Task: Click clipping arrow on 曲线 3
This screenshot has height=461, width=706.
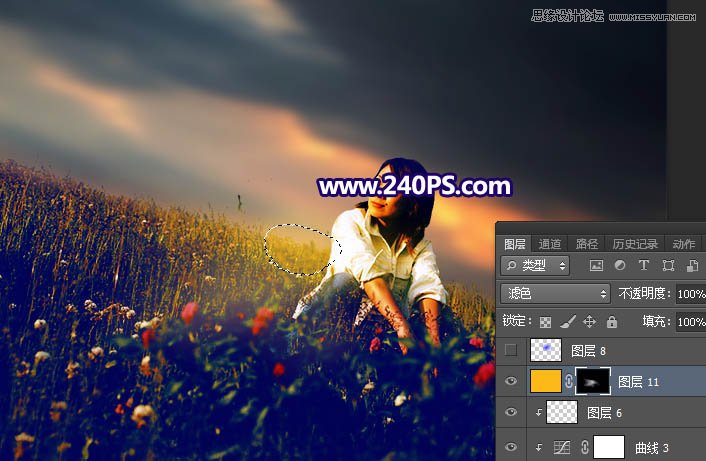Action: [539, 447]
